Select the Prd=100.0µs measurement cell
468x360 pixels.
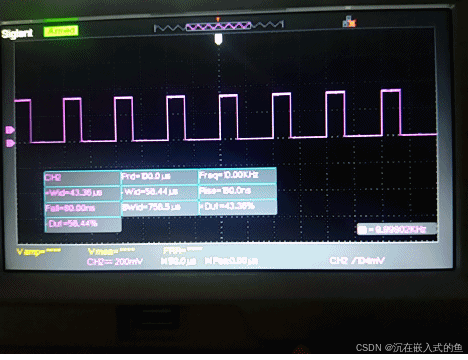pos(159,176)
